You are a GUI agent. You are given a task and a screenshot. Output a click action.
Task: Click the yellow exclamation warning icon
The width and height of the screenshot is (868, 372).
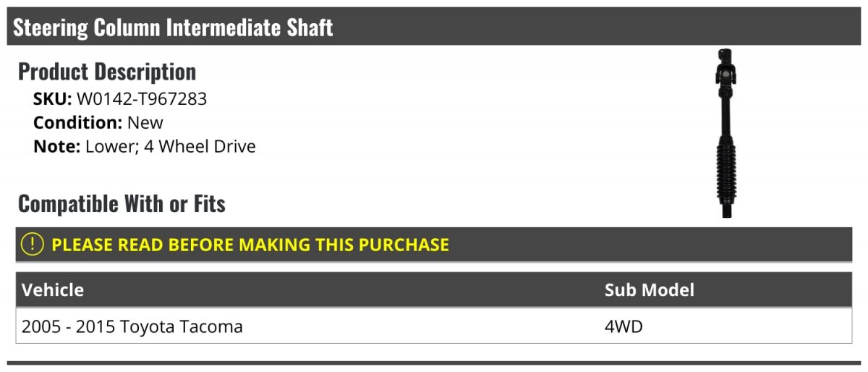[x=33, y=245]
